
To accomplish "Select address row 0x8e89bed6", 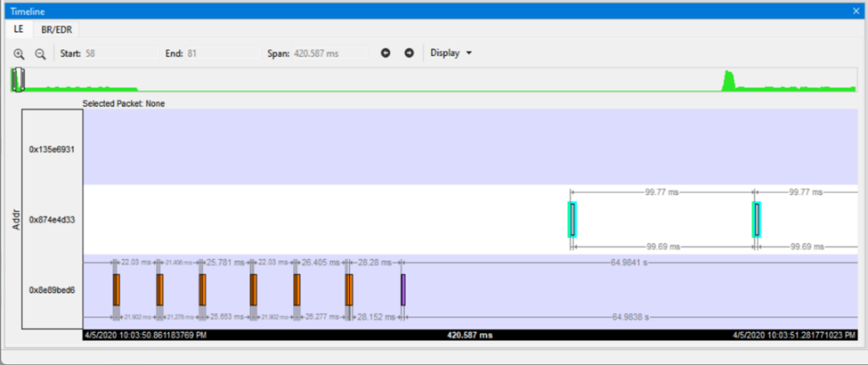I will pos(52,289).
